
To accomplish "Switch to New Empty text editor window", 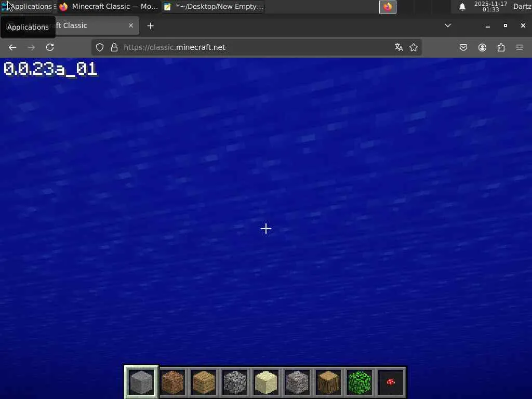I will pyautogui.click(x=214, y=6).
